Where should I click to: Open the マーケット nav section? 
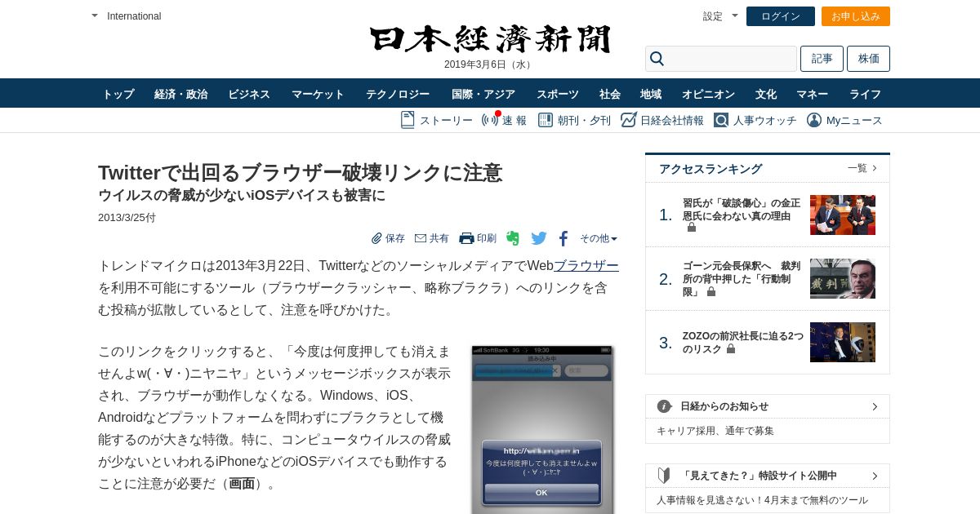(318, 94)
